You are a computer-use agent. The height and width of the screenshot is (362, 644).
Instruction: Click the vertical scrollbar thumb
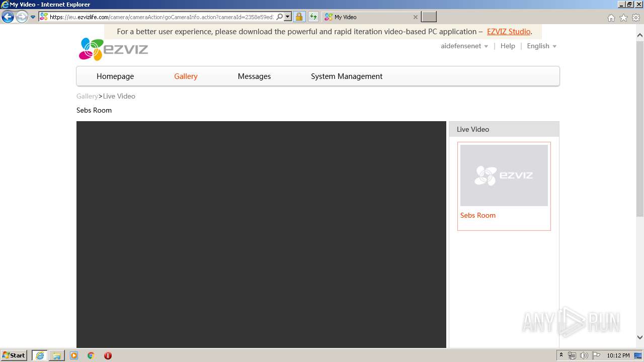click(640, 129)
